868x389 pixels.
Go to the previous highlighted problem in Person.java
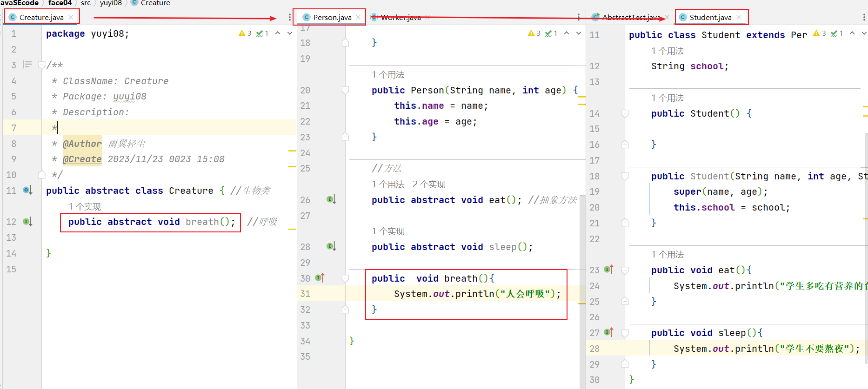567,33
